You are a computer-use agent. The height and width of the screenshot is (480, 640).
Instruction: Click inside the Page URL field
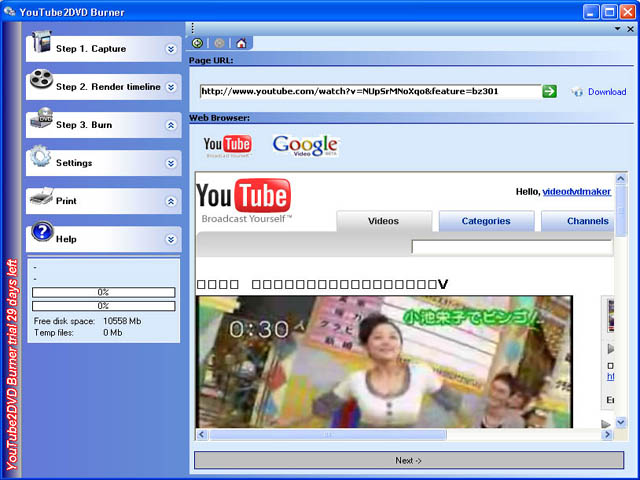coord(371,91)
